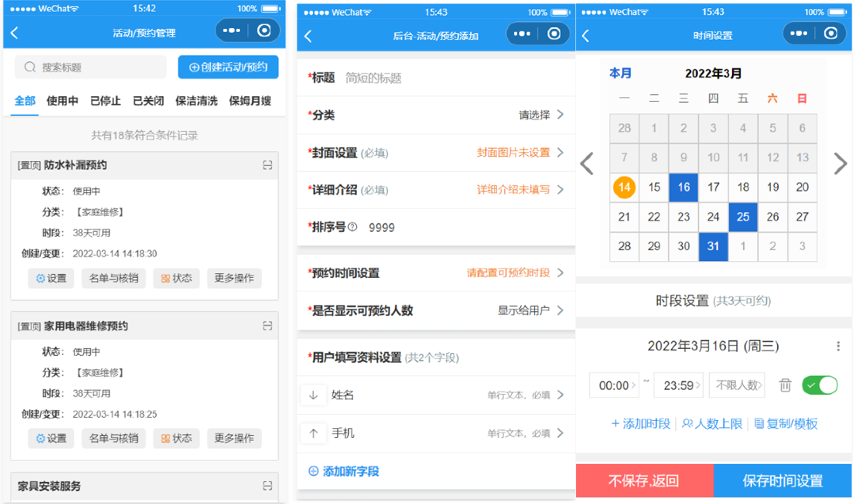Tap the capsule close circle on 活动/预约管理

[x=264, y=31]
